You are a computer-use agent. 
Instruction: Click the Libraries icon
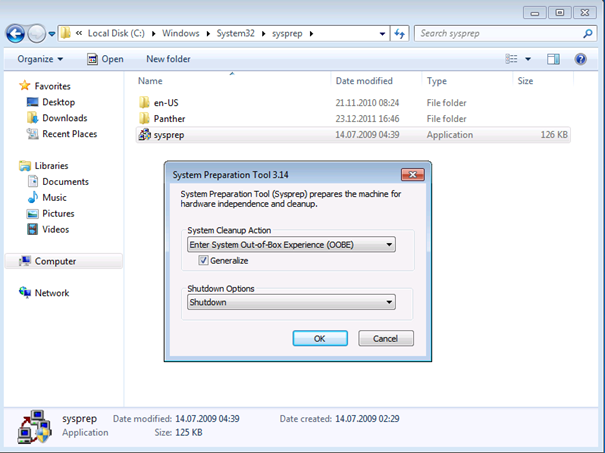coord(25,166)
